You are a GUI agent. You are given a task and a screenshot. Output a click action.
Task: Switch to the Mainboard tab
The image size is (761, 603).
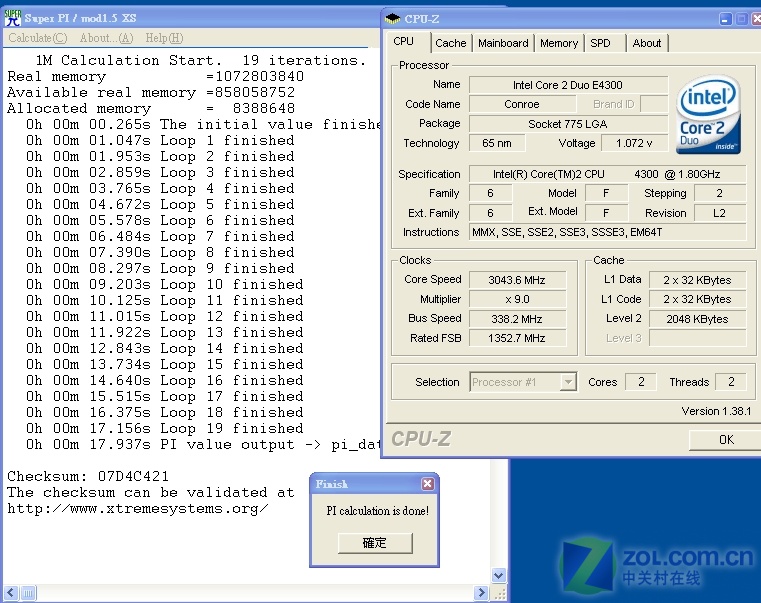tap(503, 43)
